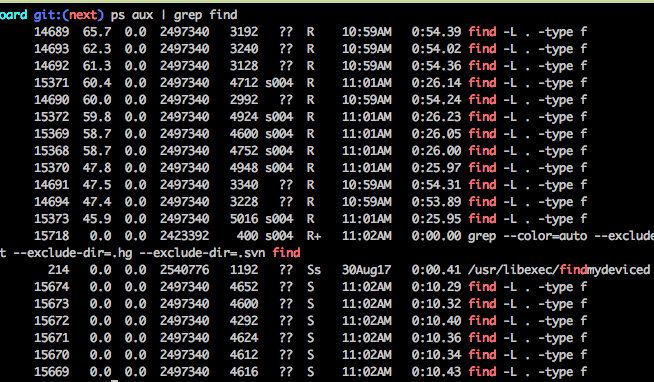This screenshot has width=654, height=382.
Task: Select PID 15674 in the process list
Action: (x=51, y=287)
